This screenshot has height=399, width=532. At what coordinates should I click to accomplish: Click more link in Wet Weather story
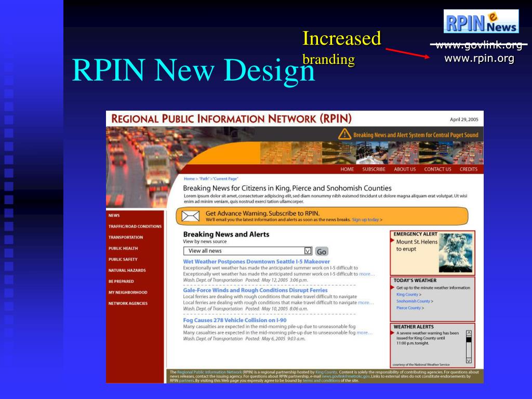coord(367,274)
